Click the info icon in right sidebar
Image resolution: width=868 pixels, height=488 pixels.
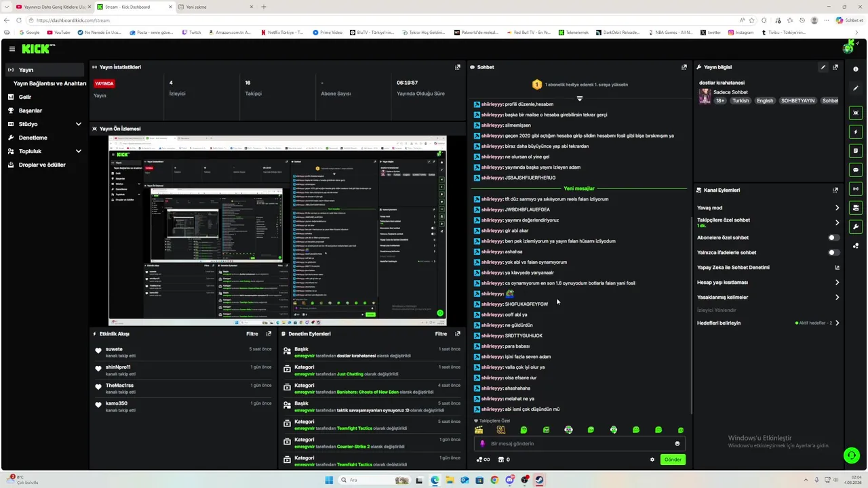click(x=855, y=69)
